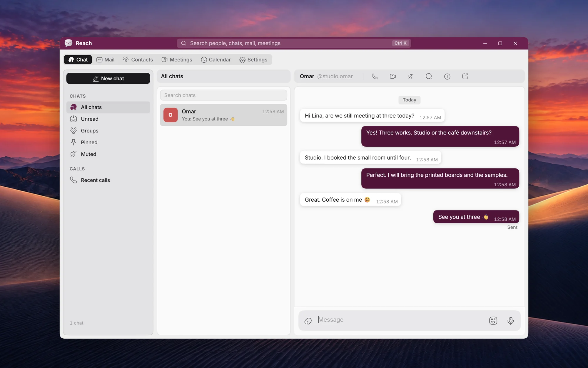
Task: Go to the Meetings tab
Action: 177,60
